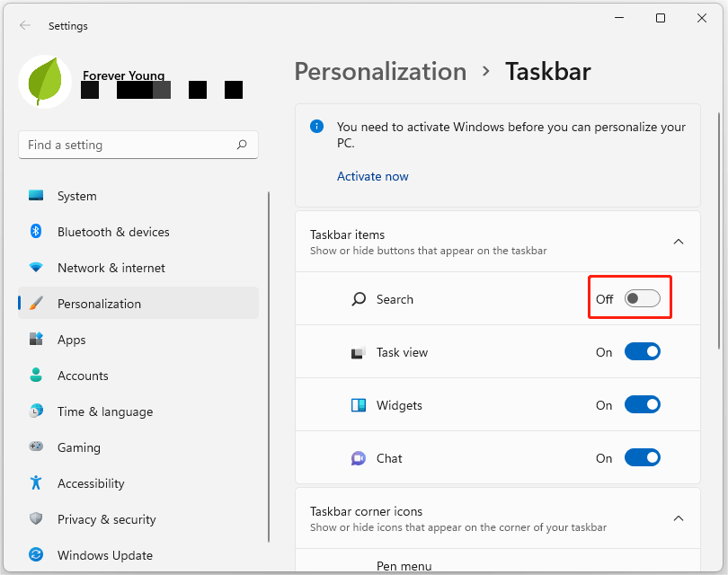Screen dimensions: 728x575
Task: Disable the Widgets toggle
Action: coord(643,404)
